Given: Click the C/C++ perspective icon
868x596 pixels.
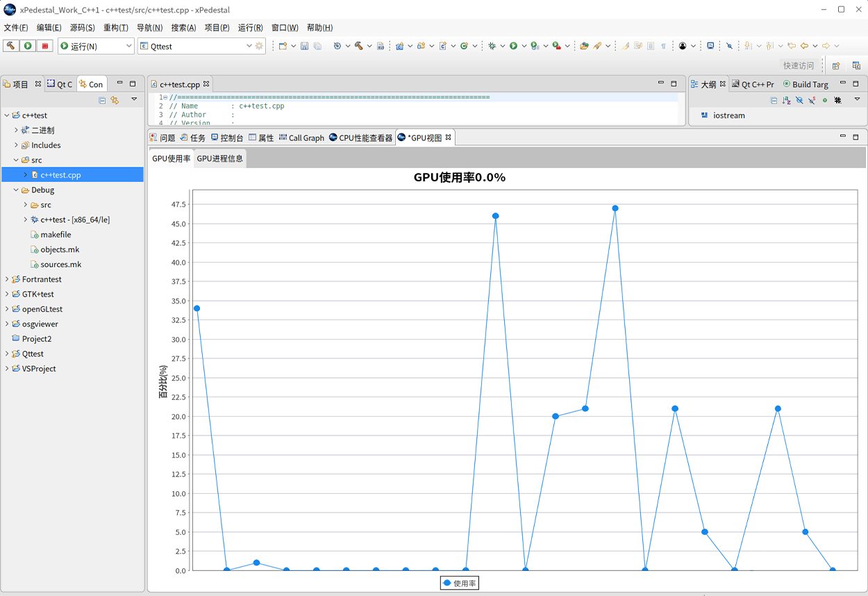Looking at the screenshot, I should (856, 65).
